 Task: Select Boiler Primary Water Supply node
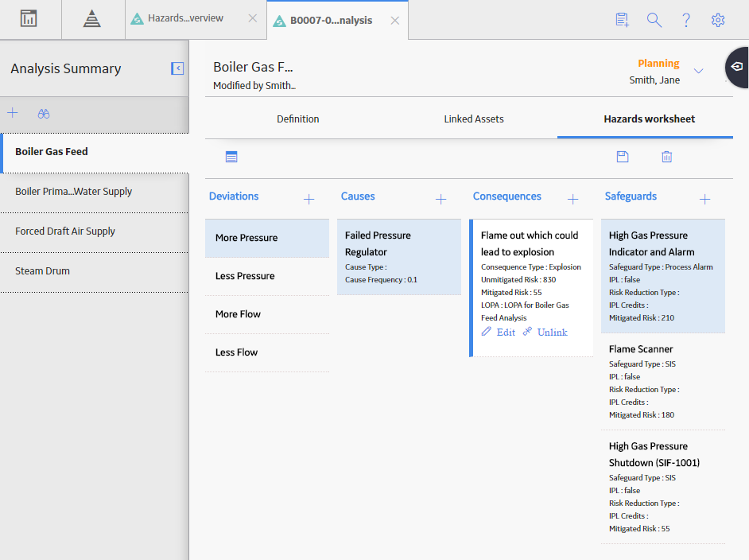click(x=95, y=192)
